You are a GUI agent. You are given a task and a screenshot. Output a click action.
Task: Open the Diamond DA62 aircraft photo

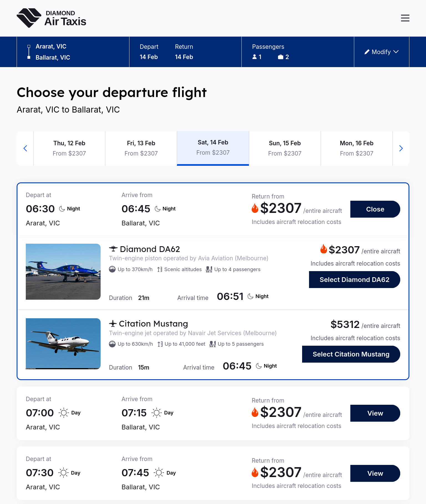[x=63, y=272]
